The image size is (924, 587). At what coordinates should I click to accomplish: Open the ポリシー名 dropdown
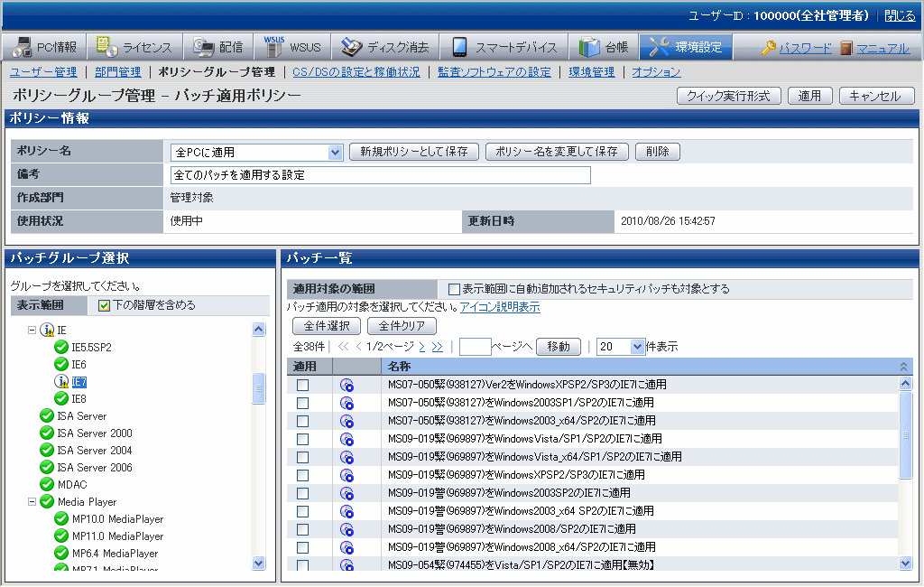[335, 153]
